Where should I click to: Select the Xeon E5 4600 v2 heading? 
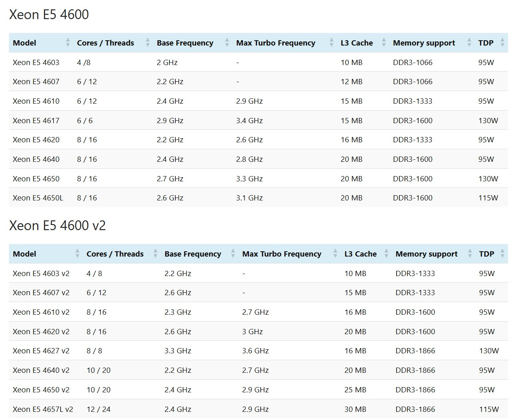[57, 226]
